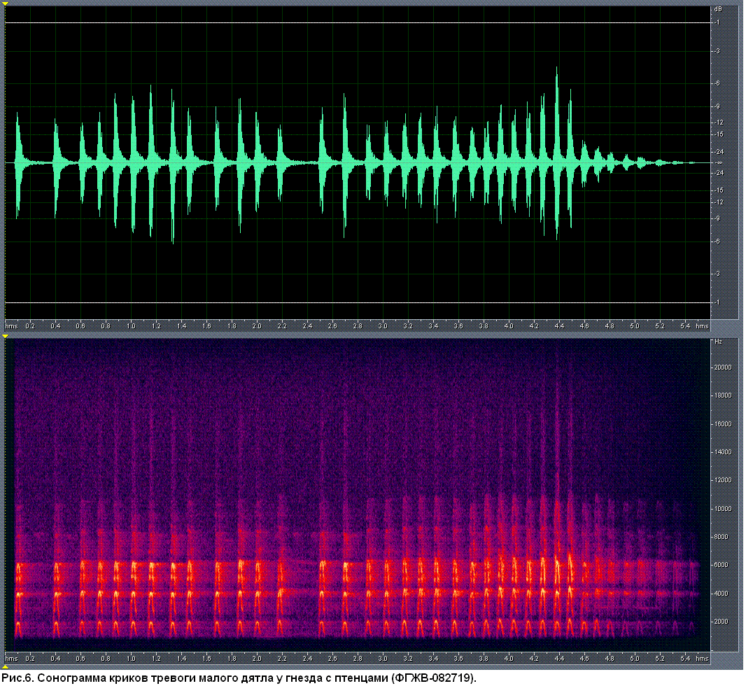Click the first waveform call burst near 0.1 seconds
The width and height of the screenshot is (746, 700).
19,165
